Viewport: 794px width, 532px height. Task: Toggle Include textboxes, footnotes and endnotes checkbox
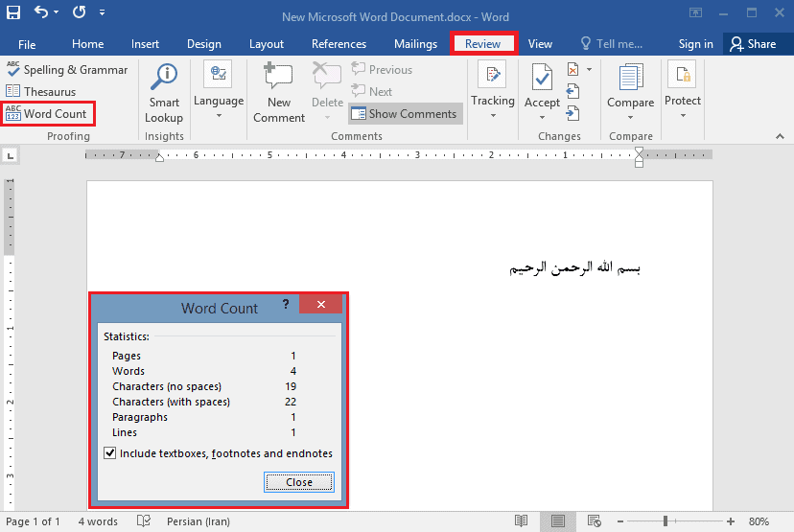(110, 453)
